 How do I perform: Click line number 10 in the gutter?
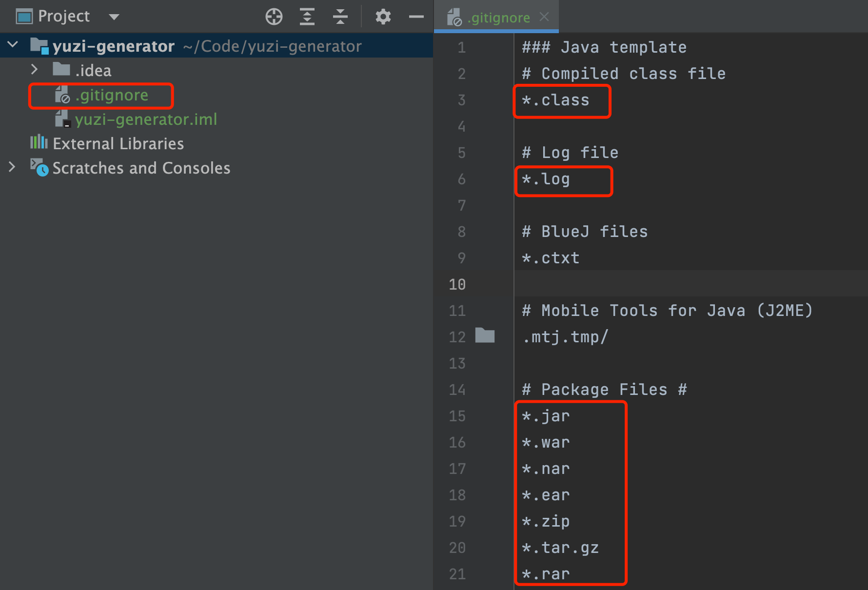point(457,284)
